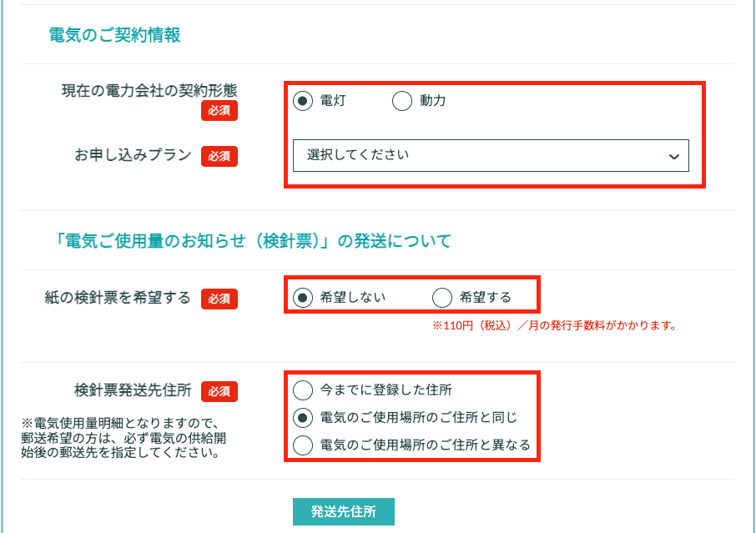Select 今までに登録した住所 option
Image resolution: width=756 pixels, height=533 pixels.
click(x=303, y=390)
